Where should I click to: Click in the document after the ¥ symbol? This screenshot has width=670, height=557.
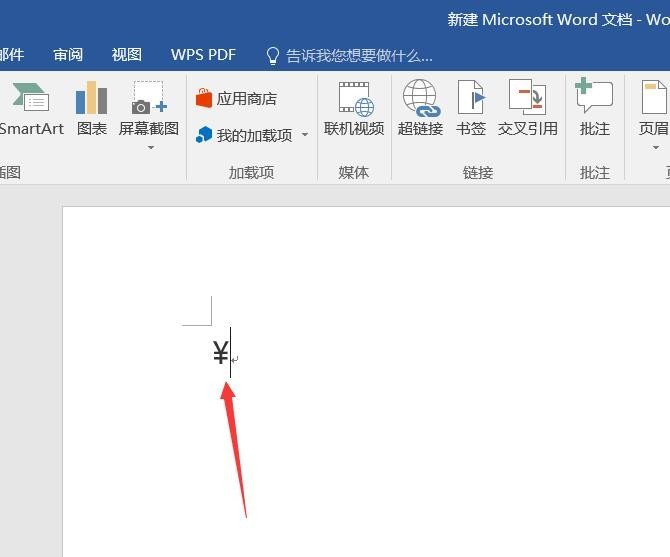click(x=231, y=353)
